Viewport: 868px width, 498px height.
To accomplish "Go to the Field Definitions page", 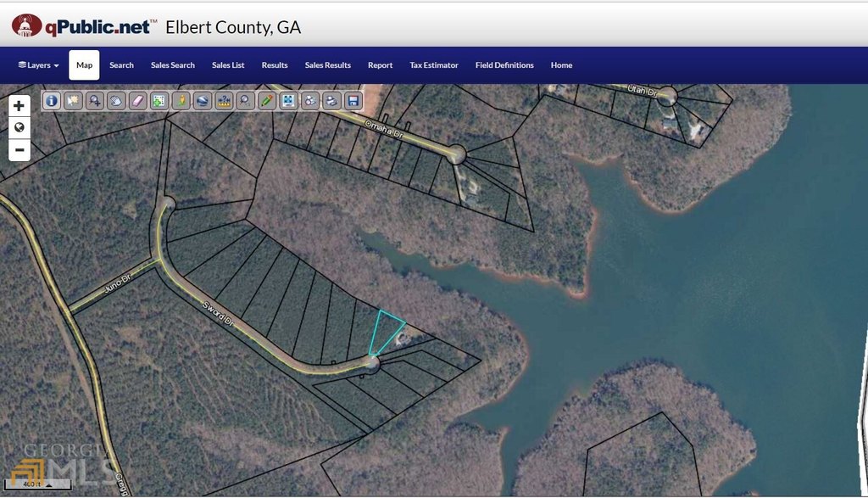I will (x=504, y=65).
